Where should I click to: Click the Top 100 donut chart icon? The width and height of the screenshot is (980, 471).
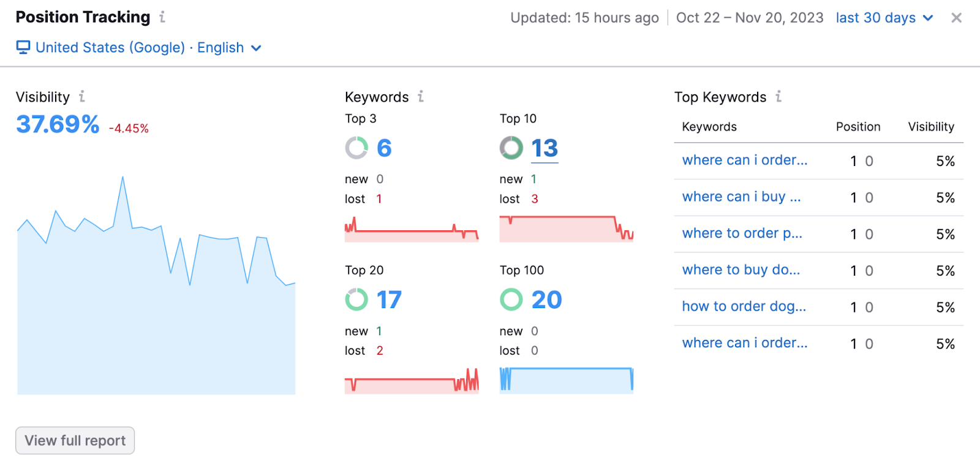pos(511,300)
